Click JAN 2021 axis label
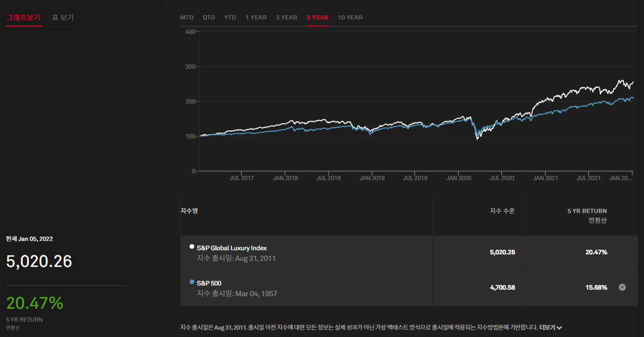This screenshot has width=644, height=337. coord(545,178)
